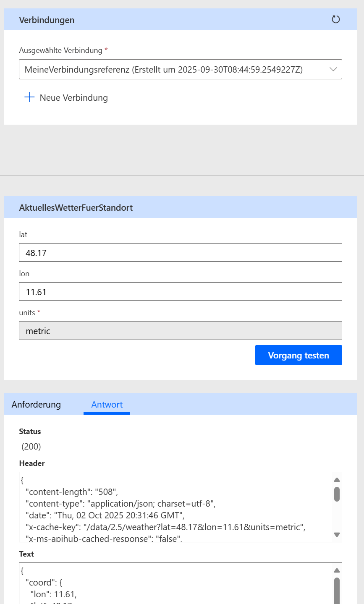Expand the connection dropdown via its chevron arrow
This screenshot has height=604, width=364.
point(333,69)
